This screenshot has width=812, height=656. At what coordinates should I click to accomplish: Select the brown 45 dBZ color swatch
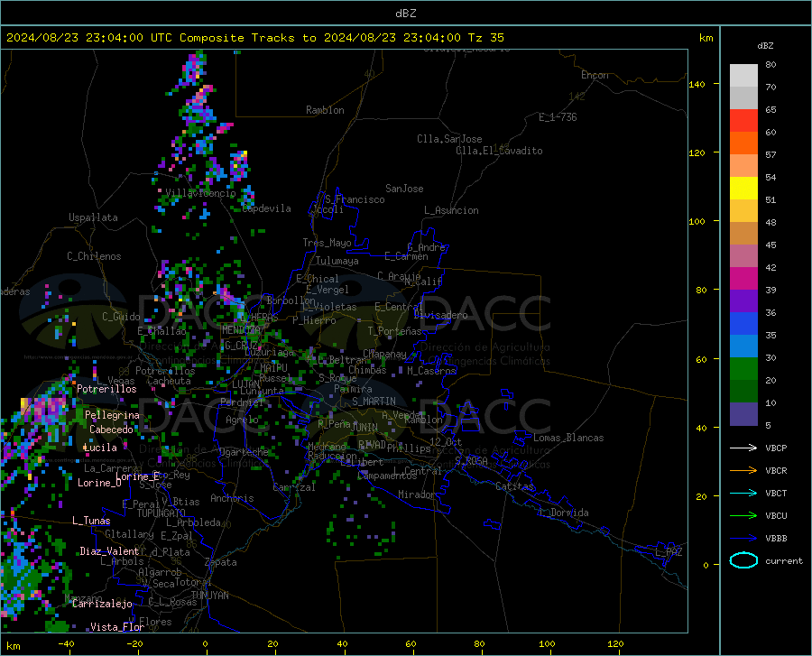click(x=743, y=234)
